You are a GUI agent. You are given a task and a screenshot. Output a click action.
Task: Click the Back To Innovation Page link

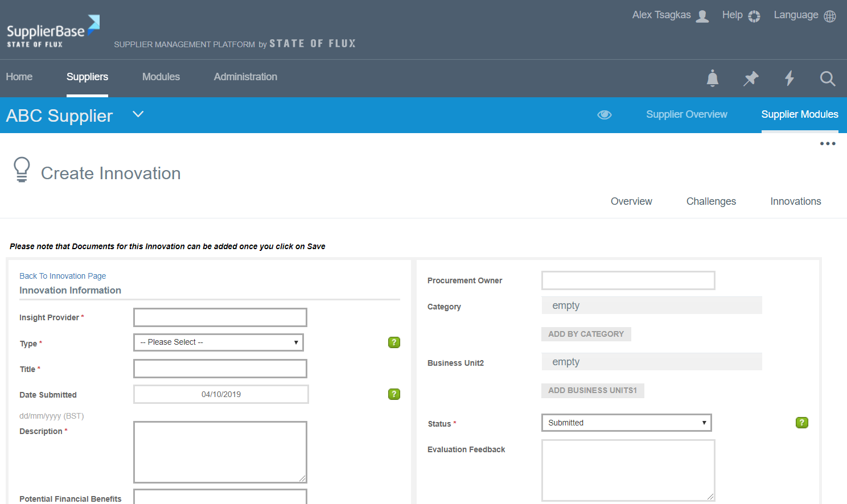click(63, 276)
